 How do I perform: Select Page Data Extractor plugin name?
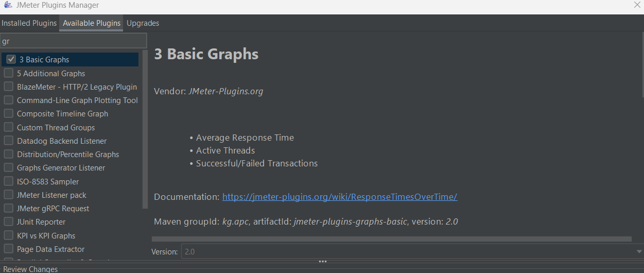point(50,249)
